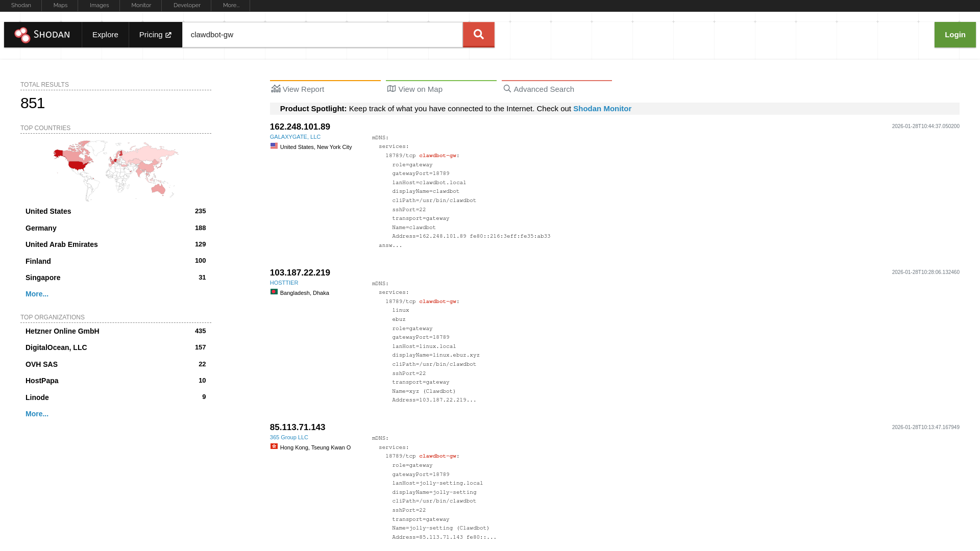The width and height of the screenshot is (980, 551).
Task: Open the Monitor menu item
Action: pos(140,5)
